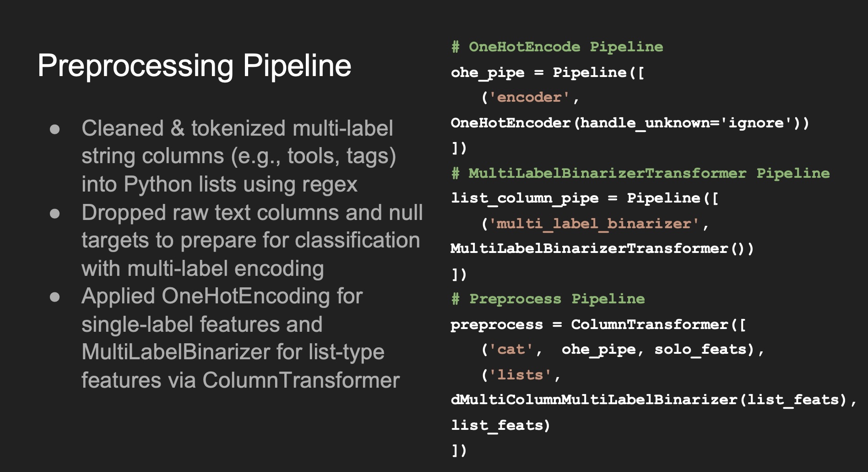Click the "# OneHotEncode Pipeline" green comment

557,47
